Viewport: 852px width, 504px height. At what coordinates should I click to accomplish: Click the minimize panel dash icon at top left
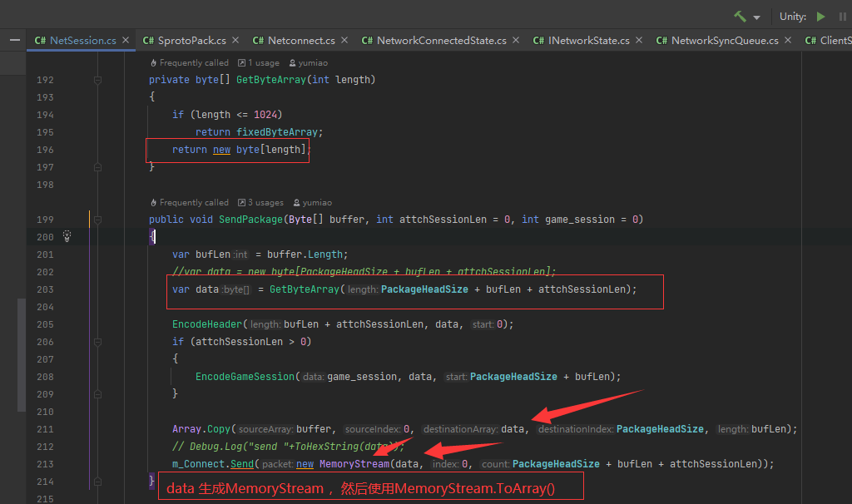click(x=14, y=40)
